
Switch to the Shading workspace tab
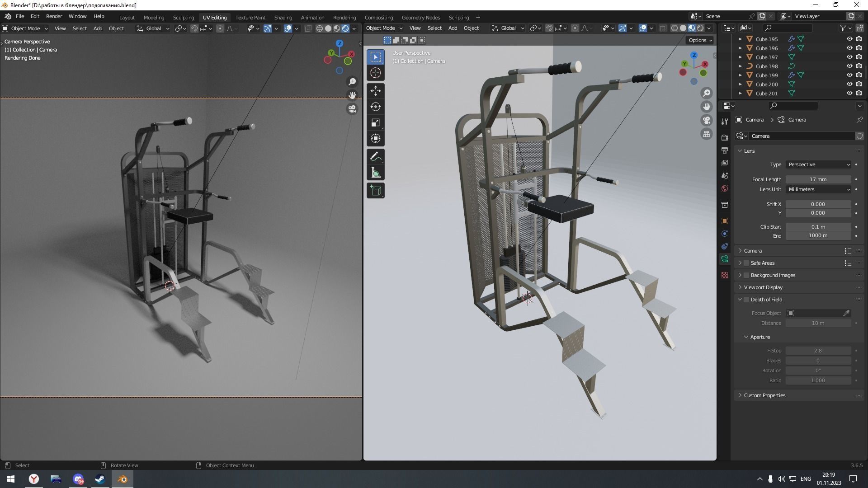click(x=283, y=18)
